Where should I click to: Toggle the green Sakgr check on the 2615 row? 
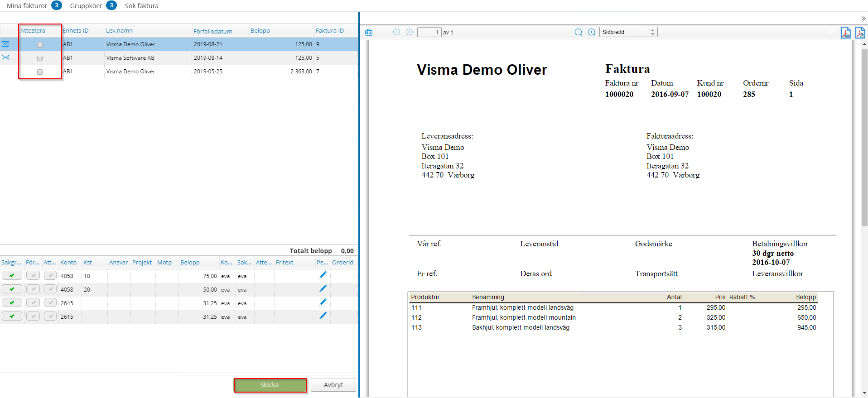point(12,316)
